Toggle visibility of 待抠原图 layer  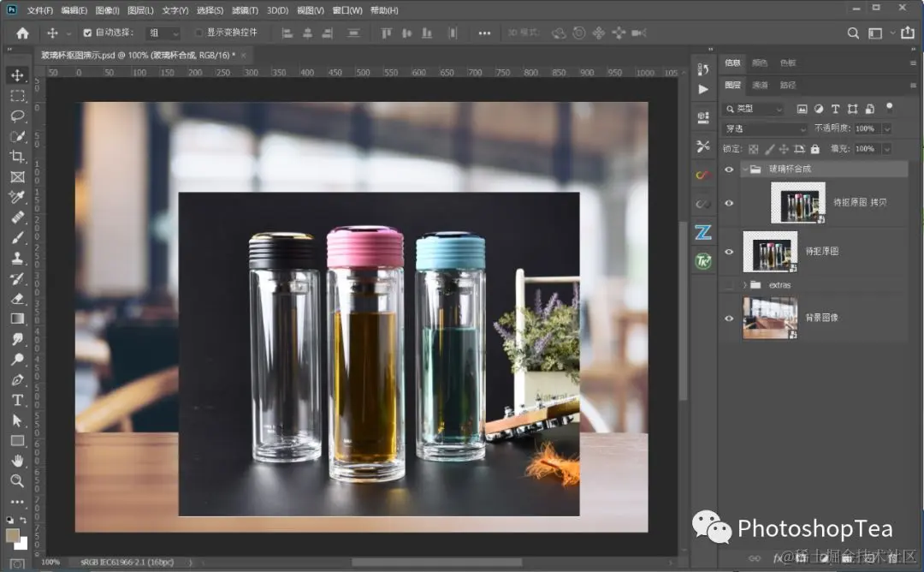pyautogui.click(x=729, y=252)
